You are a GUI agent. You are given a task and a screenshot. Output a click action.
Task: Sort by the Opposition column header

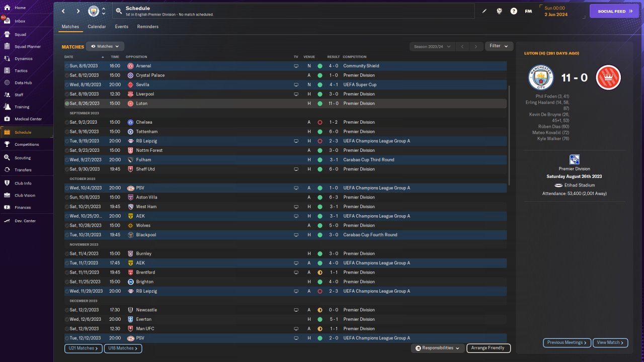136,57
